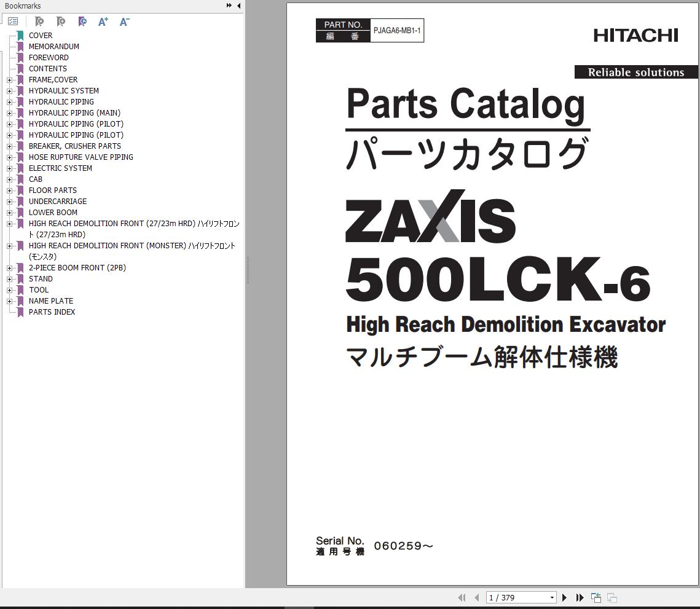The height and width of the screenshot is (609, 700).
Task: Open the FOREWORD bookmark
Action: [x=49, y=58]
